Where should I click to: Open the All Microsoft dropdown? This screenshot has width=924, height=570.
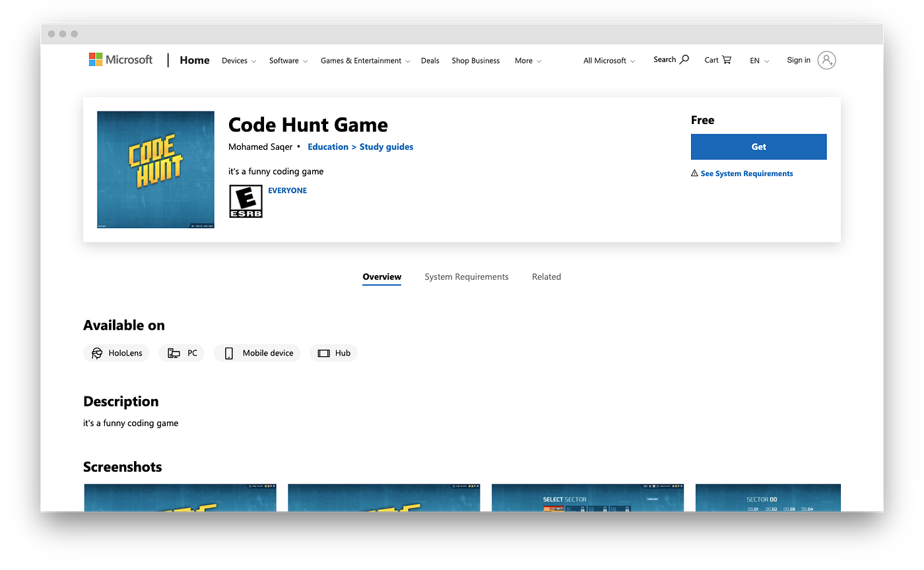(x=609, y=61)
